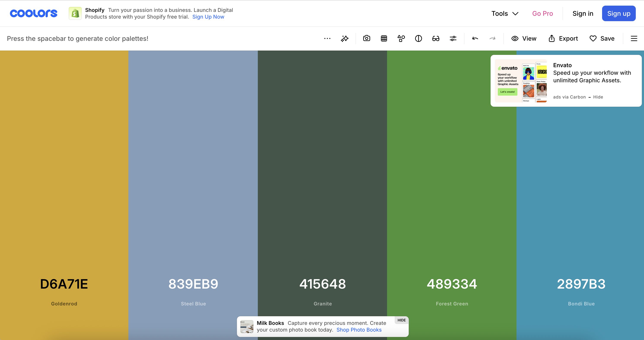The width and height of the screenshot is (644, 340).
Task: Open the camera image picker icon
Action: point(367,38)
